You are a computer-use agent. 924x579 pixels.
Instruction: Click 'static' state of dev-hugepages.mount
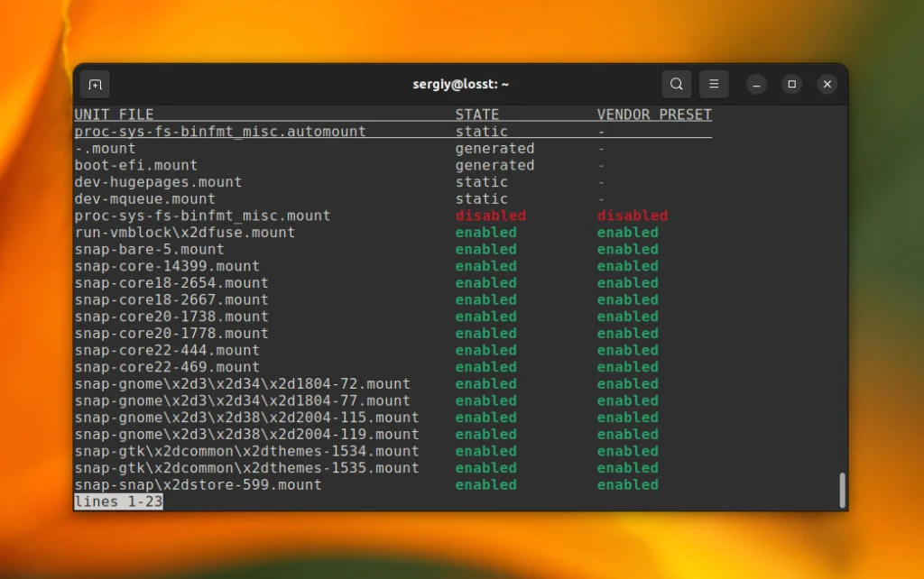click(482, 182)
